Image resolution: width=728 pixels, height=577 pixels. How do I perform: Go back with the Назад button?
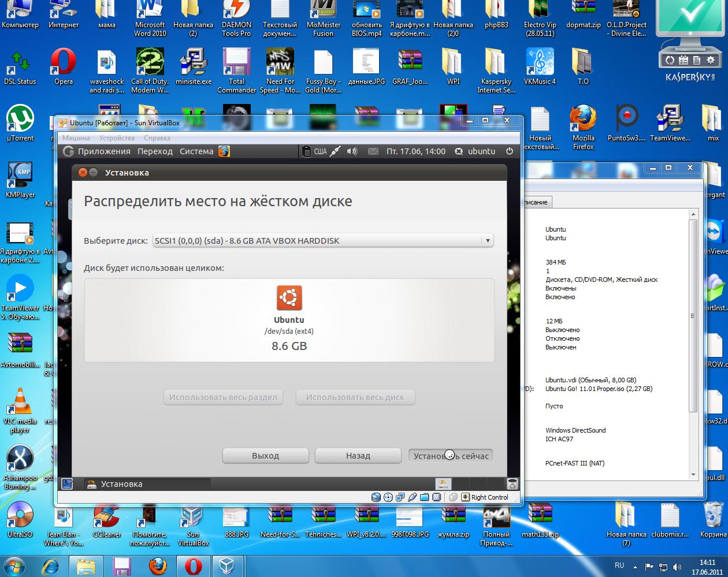click(x=358, y=456)
